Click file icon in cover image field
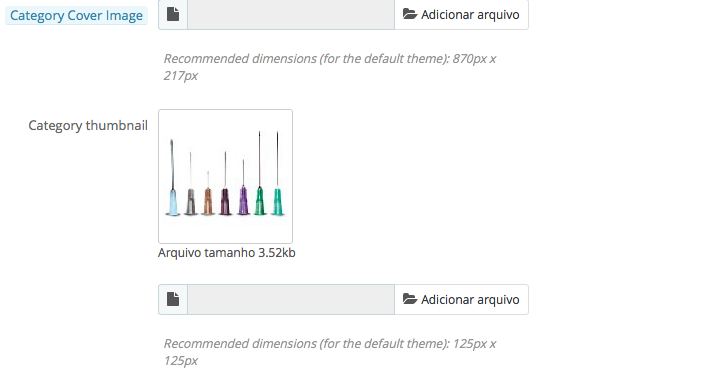The height and width of the screenshot is (384, 707). pos(173,14)
